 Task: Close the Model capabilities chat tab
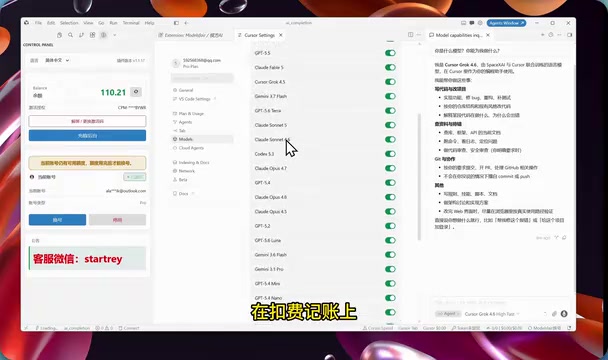pos(488,35)
